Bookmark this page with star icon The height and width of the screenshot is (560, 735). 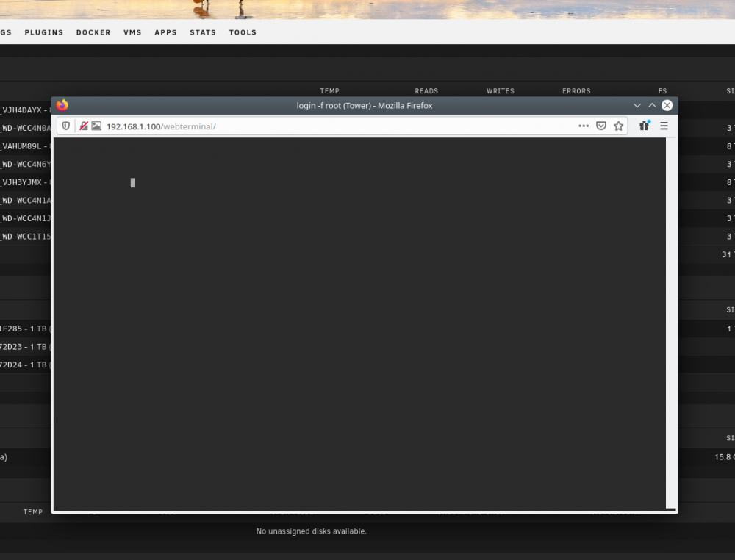coord(618,126)
